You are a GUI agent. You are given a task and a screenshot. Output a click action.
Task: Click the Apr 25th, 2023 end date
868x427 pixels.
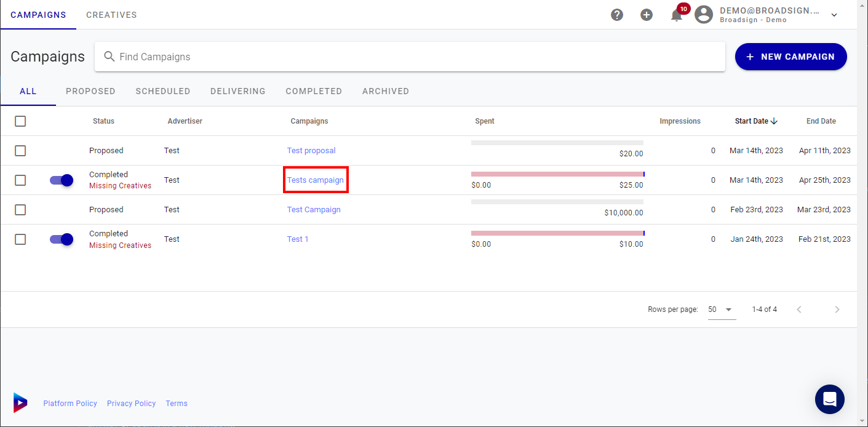825,180
